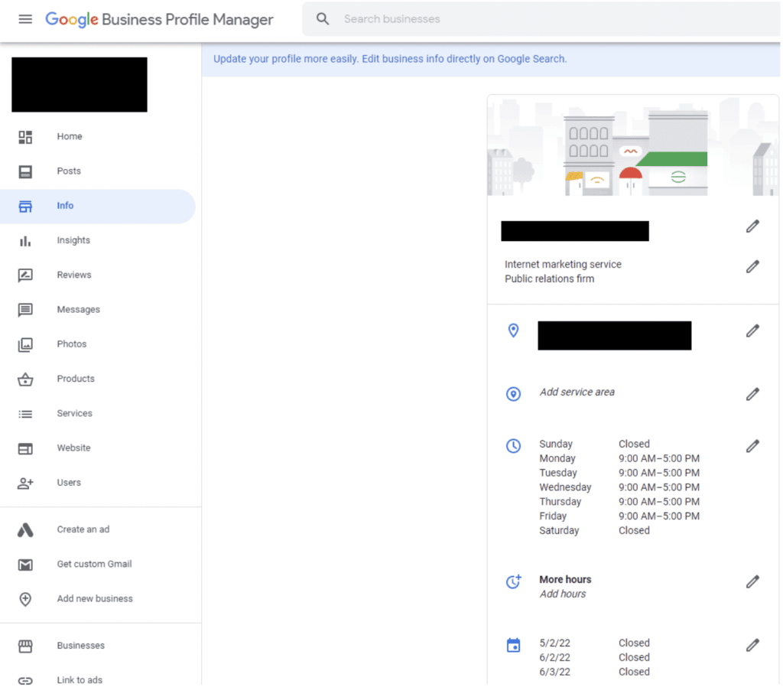Click the Photos sidebar icon

[x=25, y=344]
